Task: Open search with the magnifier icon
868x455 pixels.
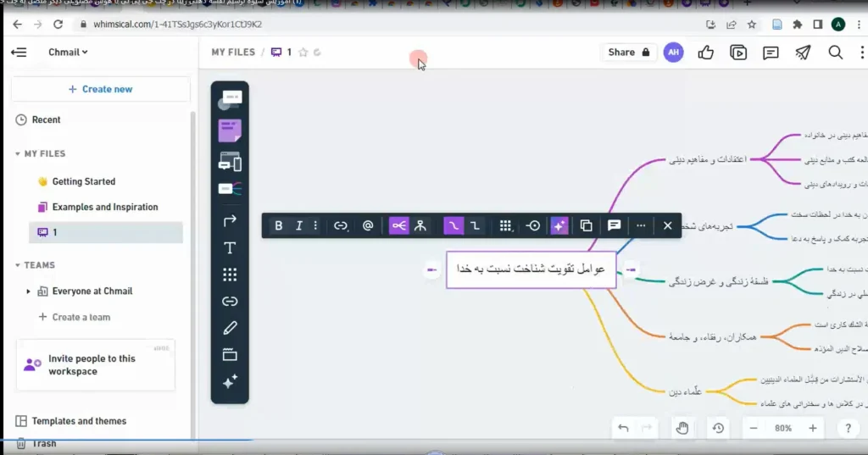Action: pos(835,52)
